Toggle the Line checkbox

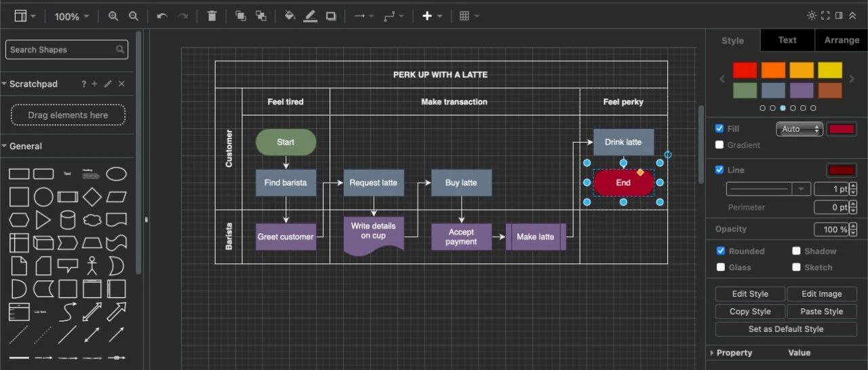pos(719,170)
